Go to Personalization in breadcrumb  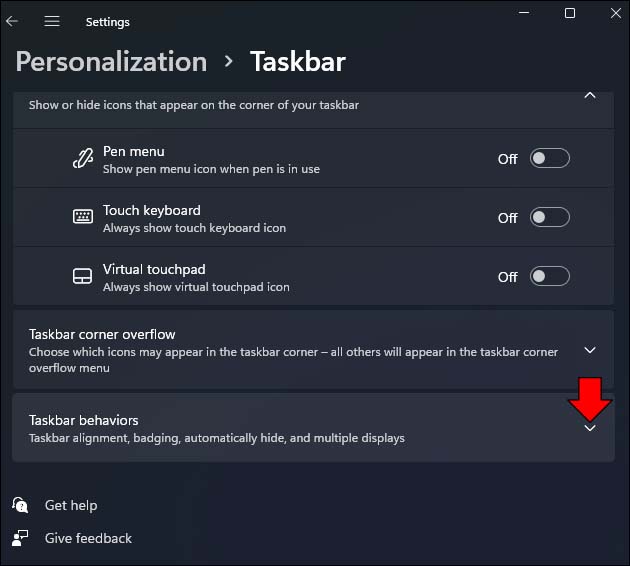(x=111, y=62)
